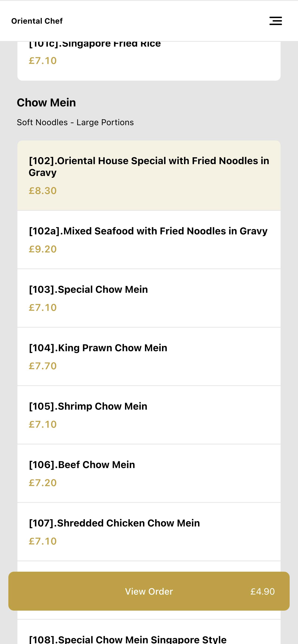Tap the £7.70 price of King Prawn
This screenshot has width=298, height=644.
43,366
